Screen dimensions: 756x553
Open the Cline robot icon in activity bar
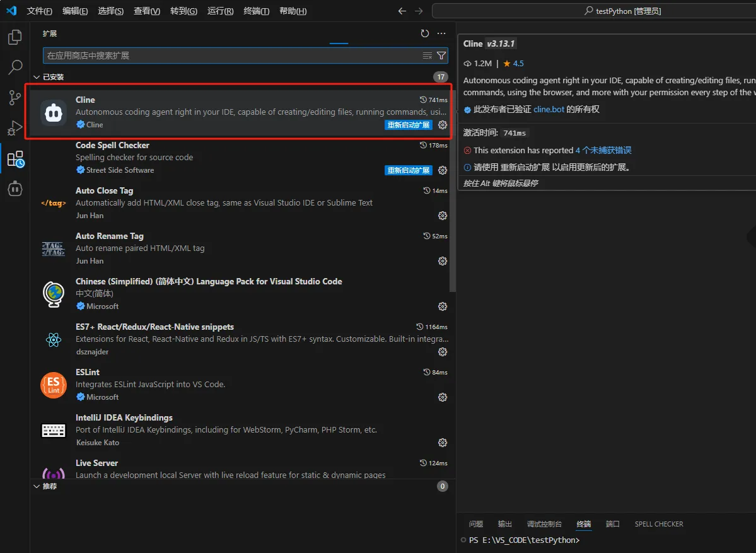click(15, 189)
